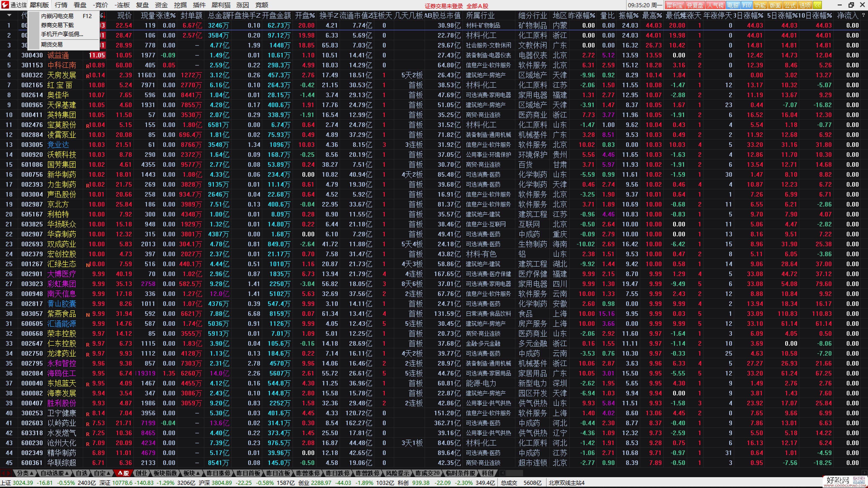Switch to the 临时条件股 tab
Screen dimensions: 868x488
pyautogui.click(x=460, y=473)
